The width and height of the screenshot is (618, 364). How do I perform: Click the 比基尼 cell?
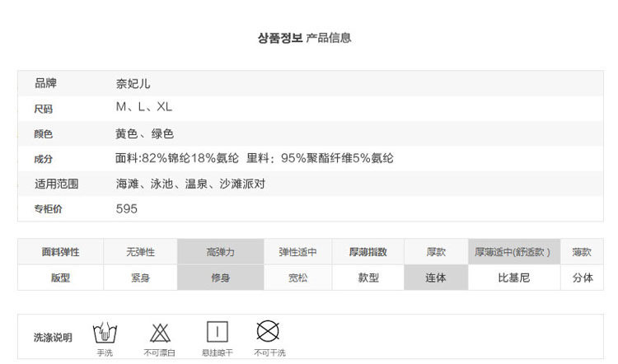coord(514,278)
